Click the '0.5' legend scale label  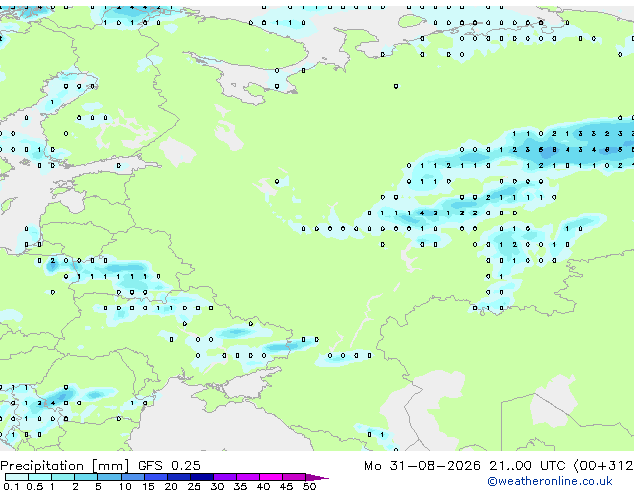pyautogui.click(x=35, y=486)
